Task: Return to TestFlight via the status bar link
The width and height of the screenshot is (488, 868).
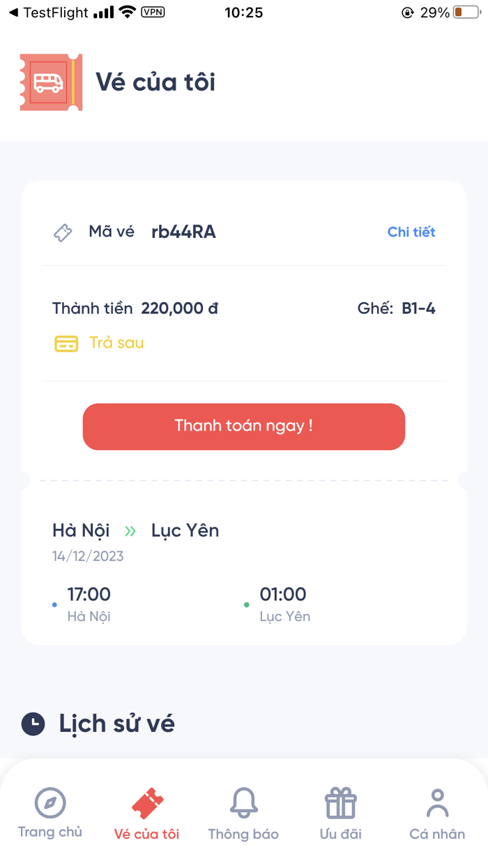Action: coord(49,12)
